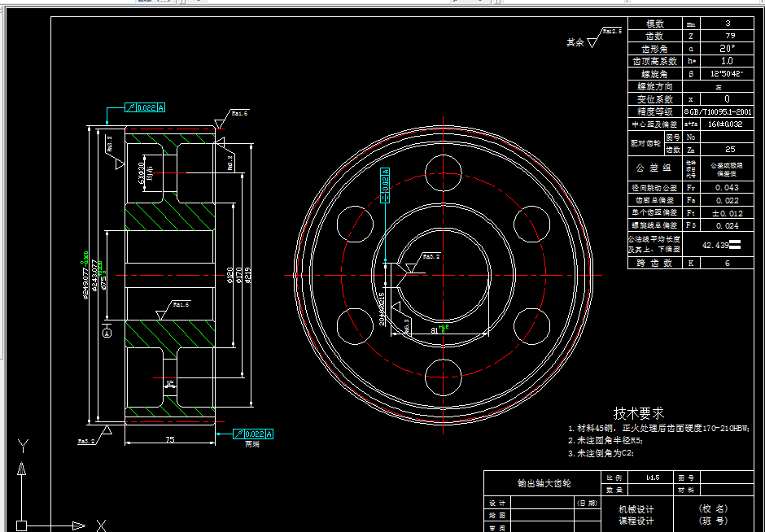Viewport: 765px width, 532px height.
Task: Select the 20±0.0215 keyway width dimension
Action: (x=382, y=309)
